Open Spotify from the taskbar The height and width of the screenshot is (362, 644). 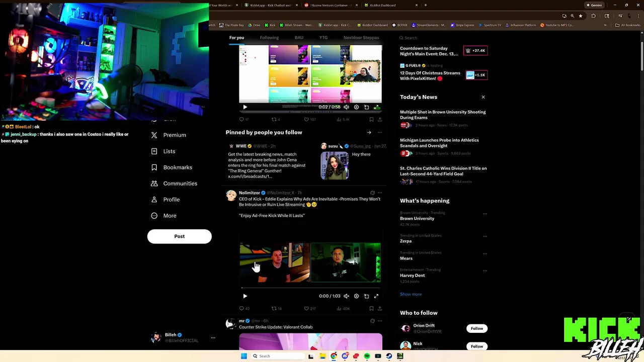click(x=367, y=356)
